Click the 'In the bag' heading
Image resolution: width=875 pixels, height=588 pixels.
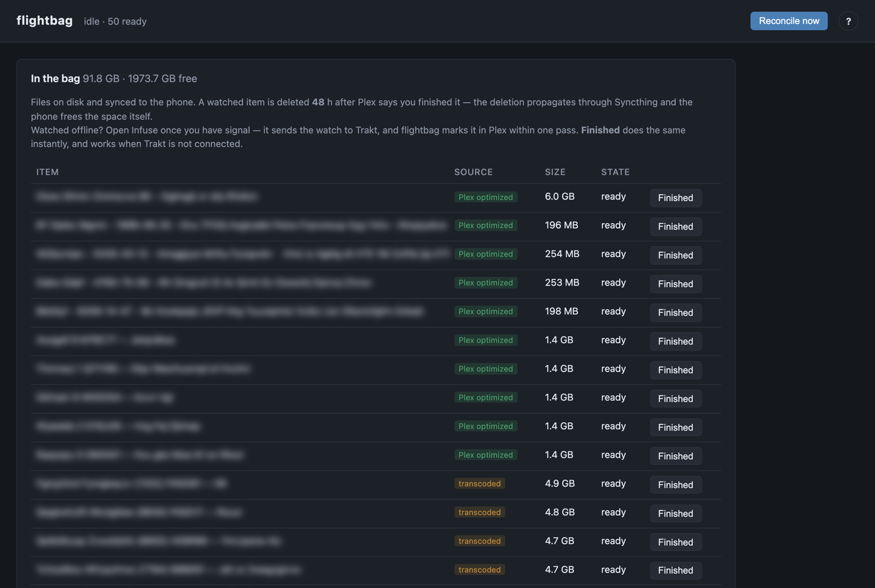tap(55, 78)
